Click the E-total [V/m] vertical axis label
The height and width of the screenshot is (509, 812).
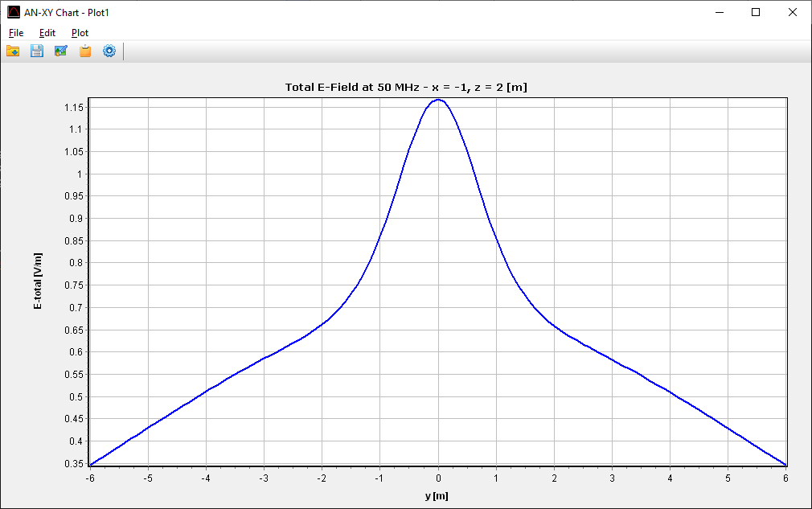point(38,281)
